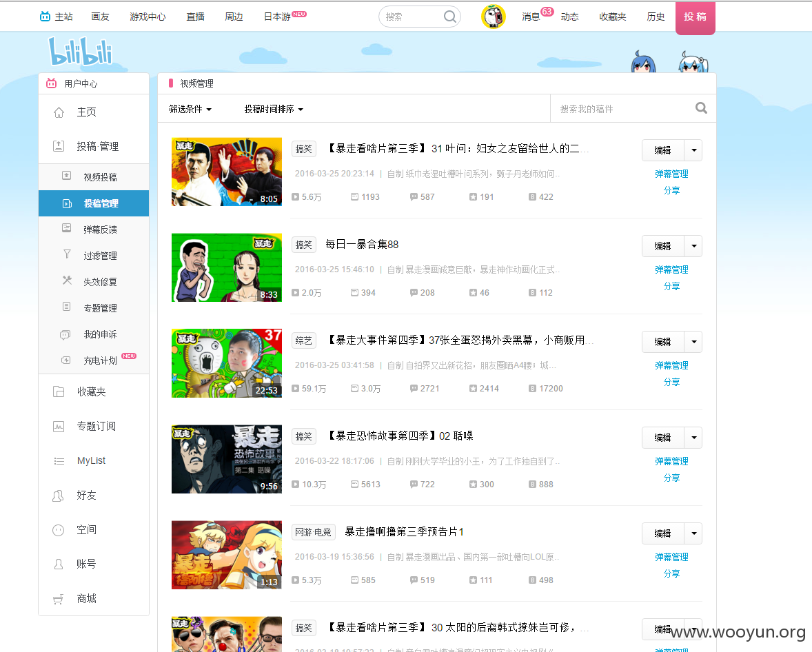The width and height of the screenshot is (812, 652).
Task: Expand edit arrow for 暴走大事件第四季 37
Action: tap(693, 342)
